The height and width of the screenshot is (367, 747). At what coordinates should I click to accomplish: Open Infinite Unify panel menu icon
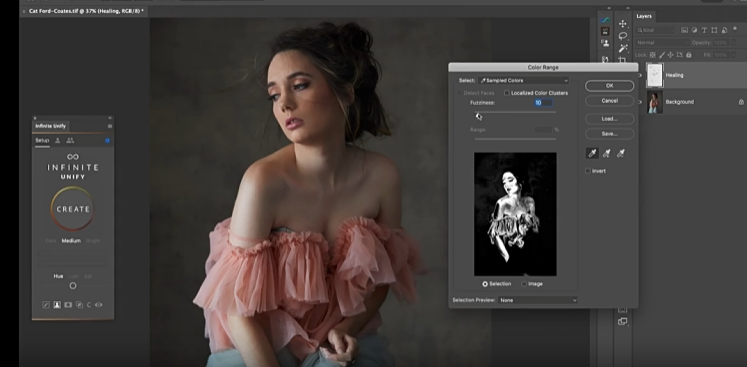coord(110,126)
